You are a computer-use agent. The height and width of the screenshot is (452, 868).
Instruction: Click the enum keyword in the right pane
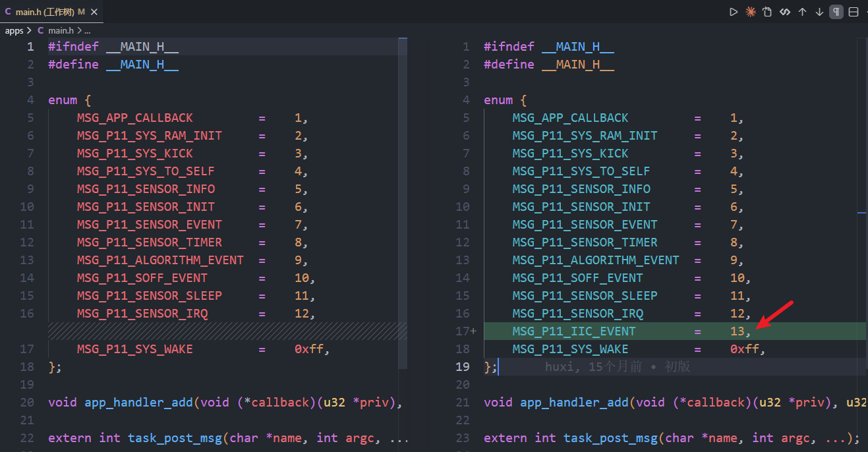point(498,99)
